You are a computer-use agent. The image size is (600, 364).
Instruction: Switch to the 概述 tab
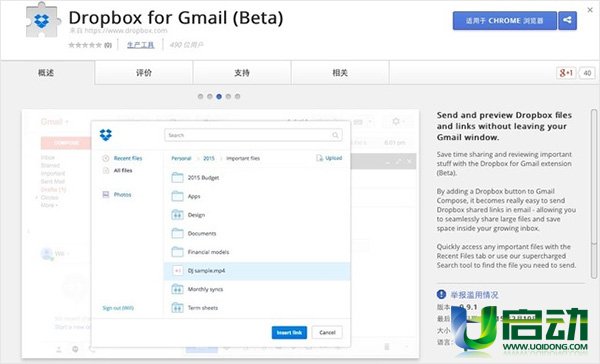46,73
